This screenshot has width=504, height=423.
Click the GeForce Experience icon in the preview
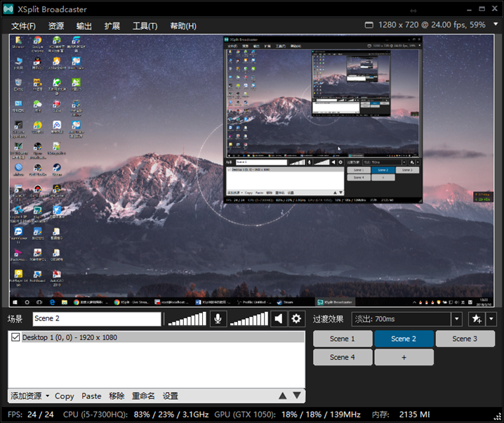click(18, 129)
